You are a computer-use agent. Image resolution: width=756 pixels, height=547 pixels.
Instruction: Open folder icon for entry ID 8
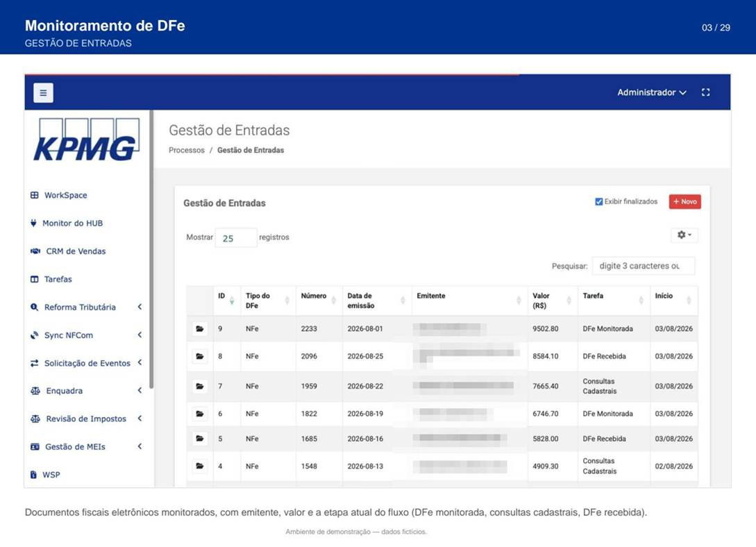coord(200,356)
